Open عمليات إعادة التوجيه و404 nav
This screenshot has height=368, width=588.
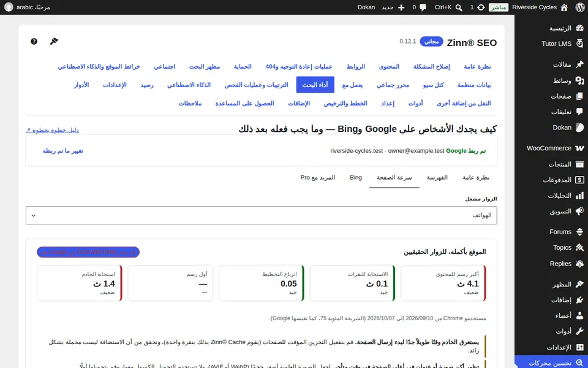point(299,66)
